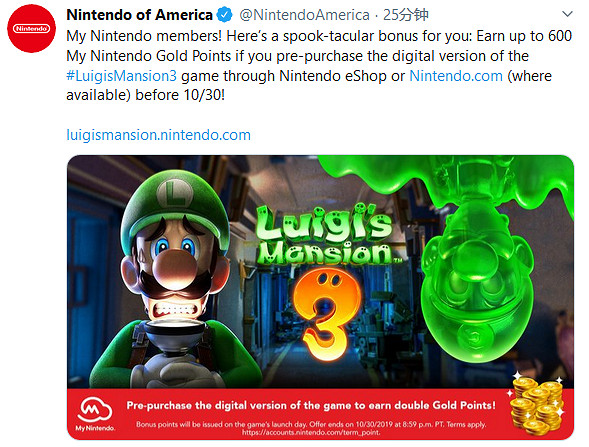Click the #LuigisMansion3 hashtag
Image resolution: width=589 pixels, height=447 pixels.
121,76
